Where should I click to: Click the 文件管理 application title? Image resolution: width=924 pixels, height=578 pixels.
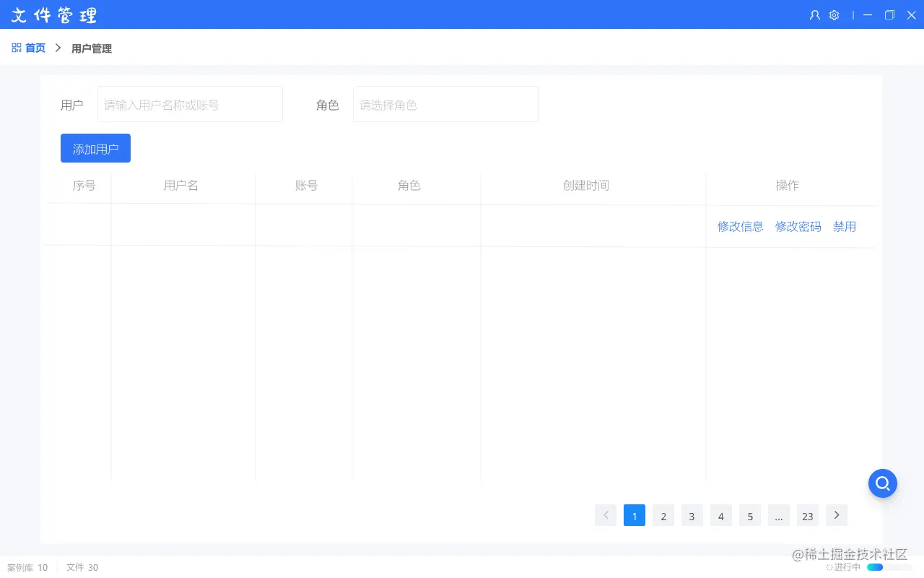pos(54,14)
